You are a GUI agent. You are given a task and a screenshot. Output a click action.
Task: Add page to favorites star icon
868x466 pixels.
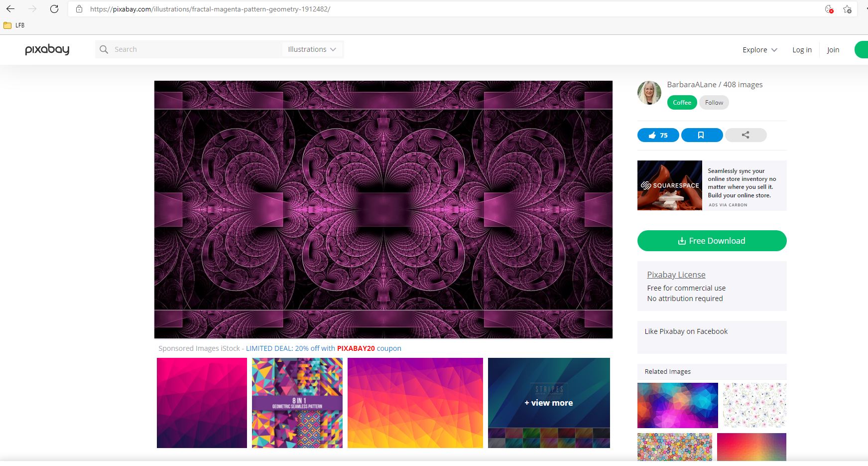coord(847,9)
